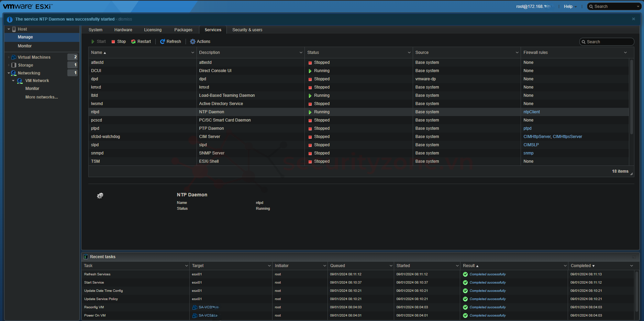
Task: Select the Services tab
Action: (x=213, y=30)
